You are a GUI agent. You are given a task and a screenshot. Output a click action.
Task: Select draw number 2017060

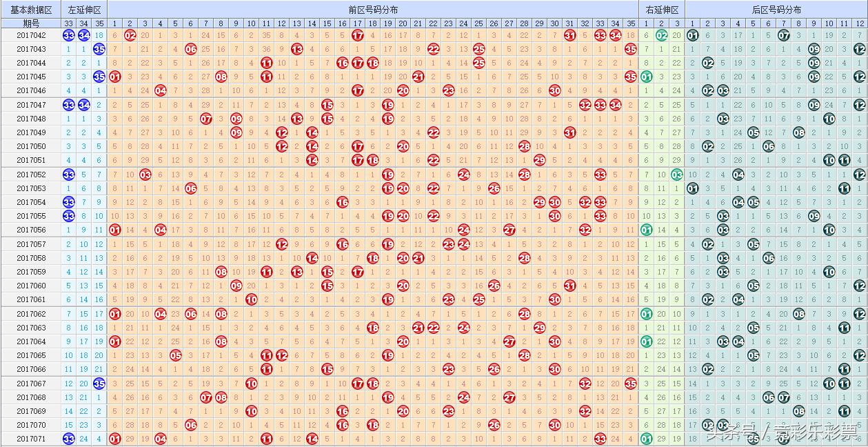31,286
